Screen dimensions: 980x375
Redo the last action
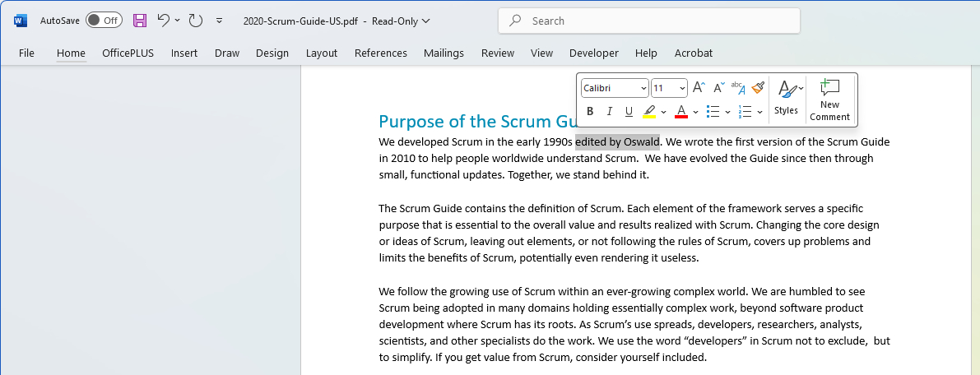[x=196, y=21]
